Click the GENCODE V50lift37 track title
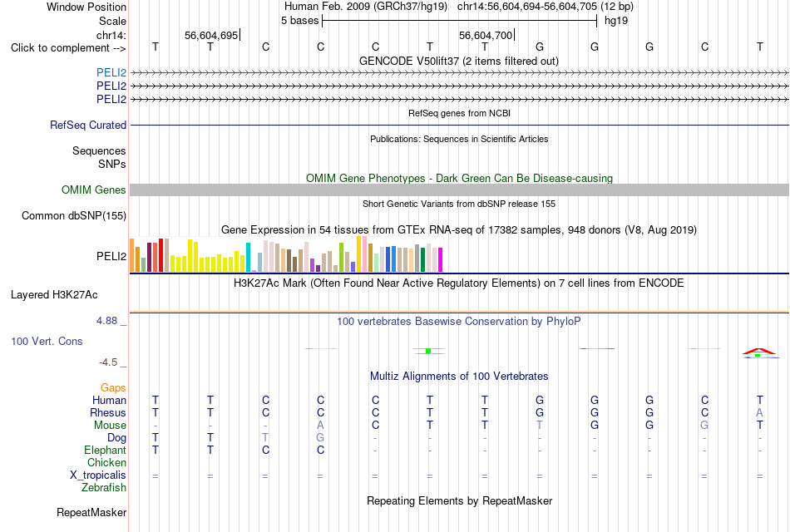 click(459, 61)
